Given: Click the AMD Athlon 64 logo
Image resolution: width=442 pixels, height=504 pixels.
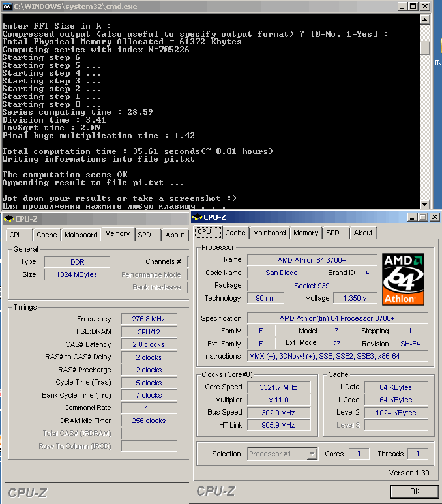Looking at the screenshot, I should click(x=403, y=279).
